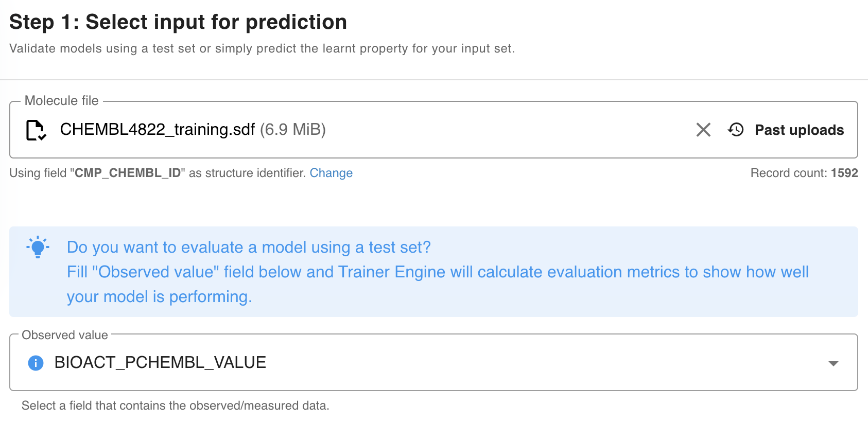Viewport: 868px width, 423px height.
Task: Click the 'Select a field' helper text
Action: (x=175, y=406)
